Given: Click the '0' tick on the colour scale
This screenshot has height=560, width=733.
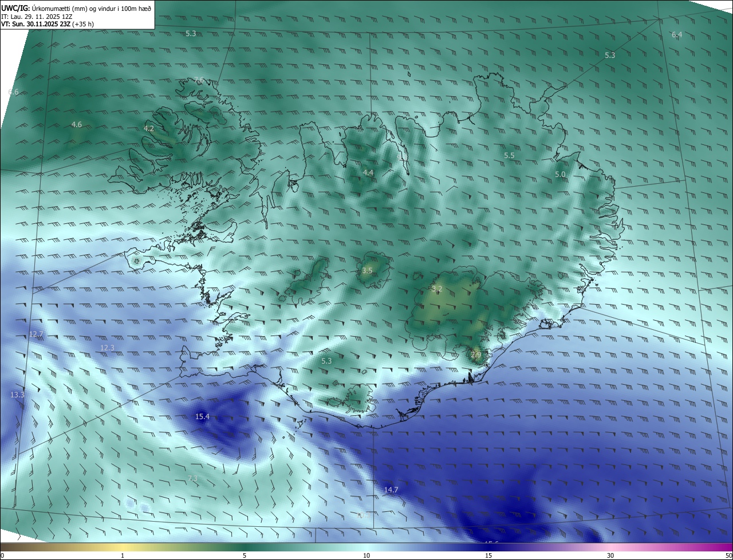Looking at the screenshot, I should [x=2, y=556].
